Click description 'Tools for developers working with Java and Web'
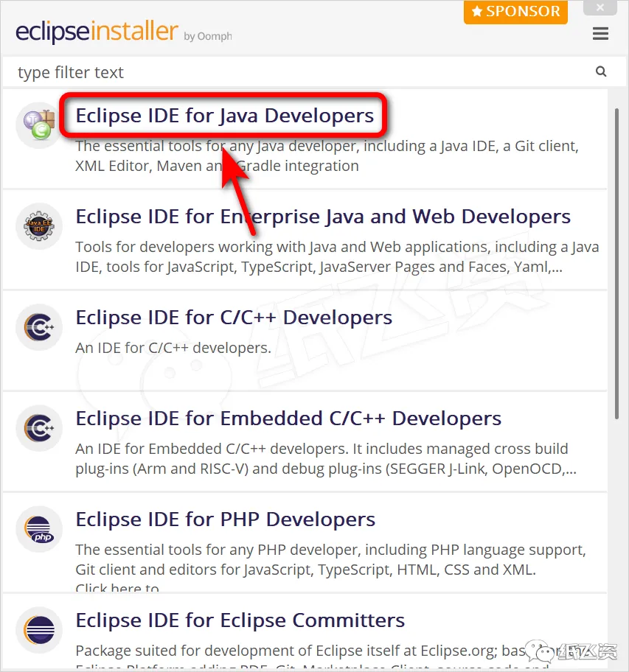Image resolution: width=629 pixels, height=672 pixels. pyautogui.click(x=337, y=256)
